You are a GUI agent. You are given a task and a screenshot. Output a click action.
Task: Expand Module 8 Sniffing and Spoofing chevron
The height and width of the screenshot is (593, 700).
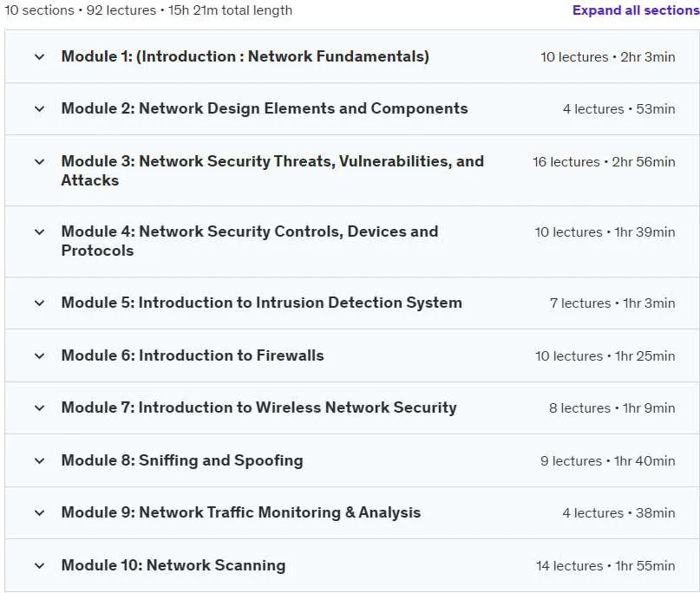[39, 461]
